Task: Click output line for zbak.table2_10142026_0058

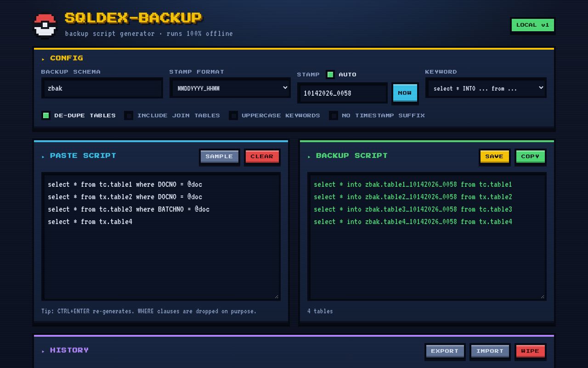Action: tap(413, 197)
